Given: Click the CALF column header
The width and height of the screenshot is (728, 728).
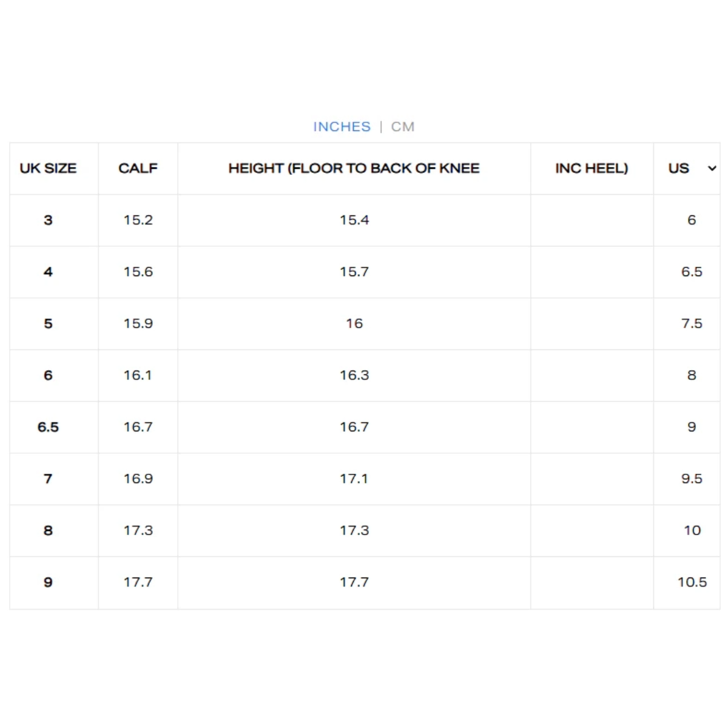Looking at the screenshot, I should coord(138,169).
